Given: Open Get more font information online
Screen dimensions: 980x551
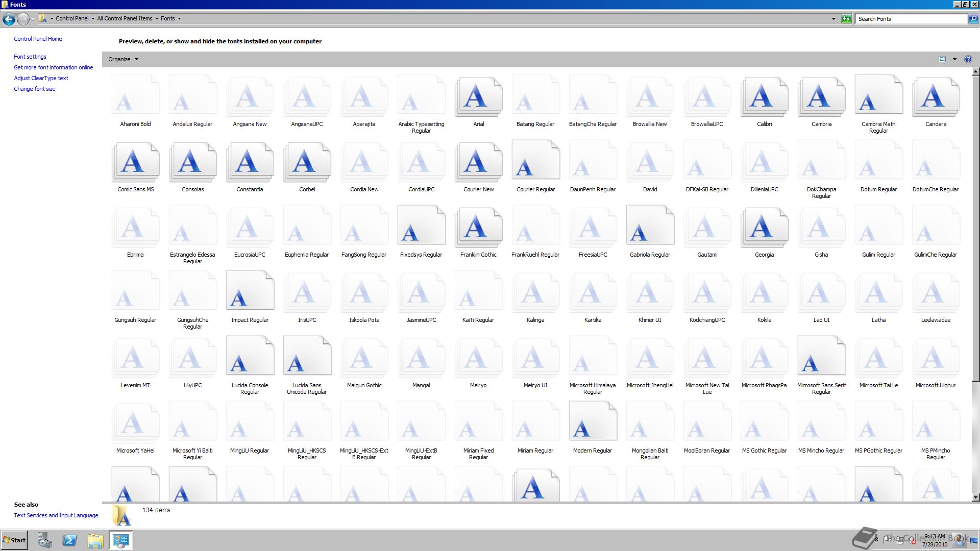Looking at the screenshot, I should [54, 67].
